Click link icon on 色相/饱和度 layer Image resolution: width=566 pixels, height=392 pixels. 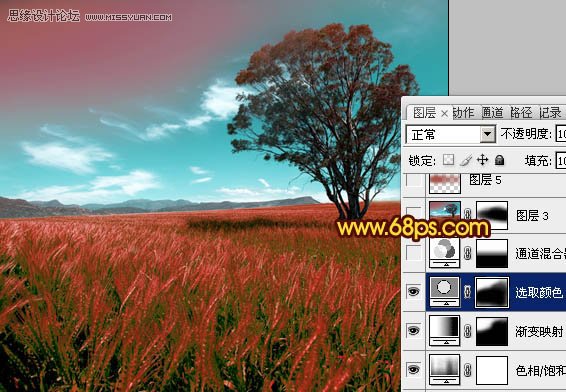(467, 370)
